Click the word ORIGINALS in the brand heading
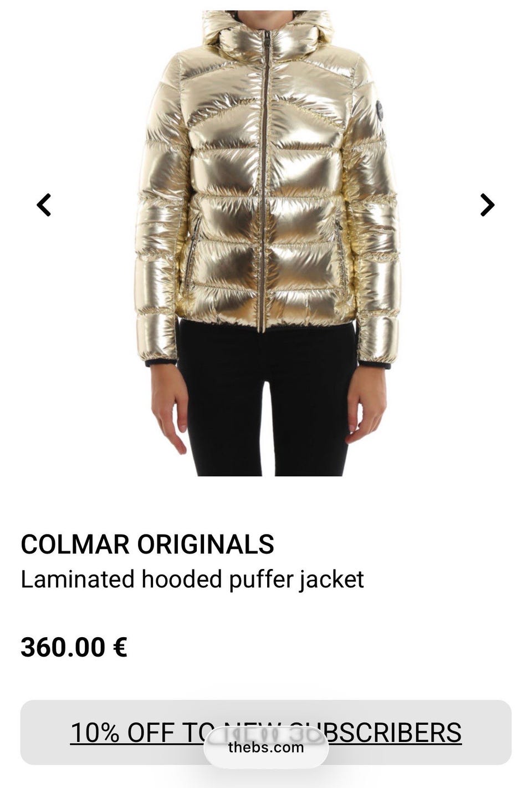This screenshot has width=532, height=788. (206, 544)
